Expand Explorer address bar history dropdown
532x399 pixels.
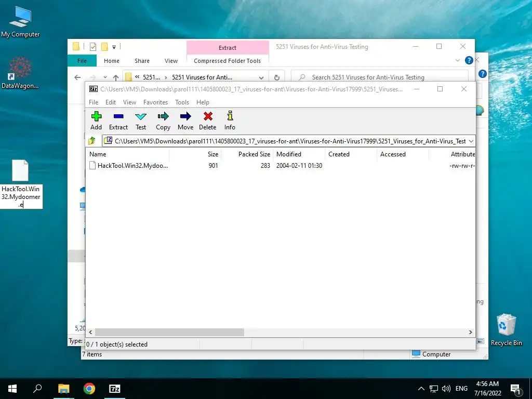pyautogui.click(x=261, y=77)
